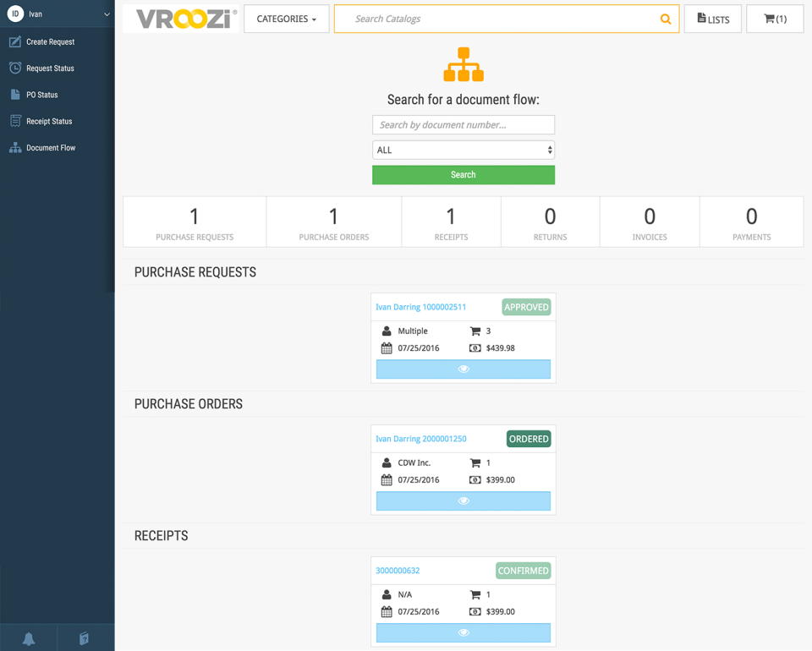The width and height of the screenshot is (812, 651).
Task: Open the shopping cart showing one item
Action: pyautogui.click(x=775, y=19)
